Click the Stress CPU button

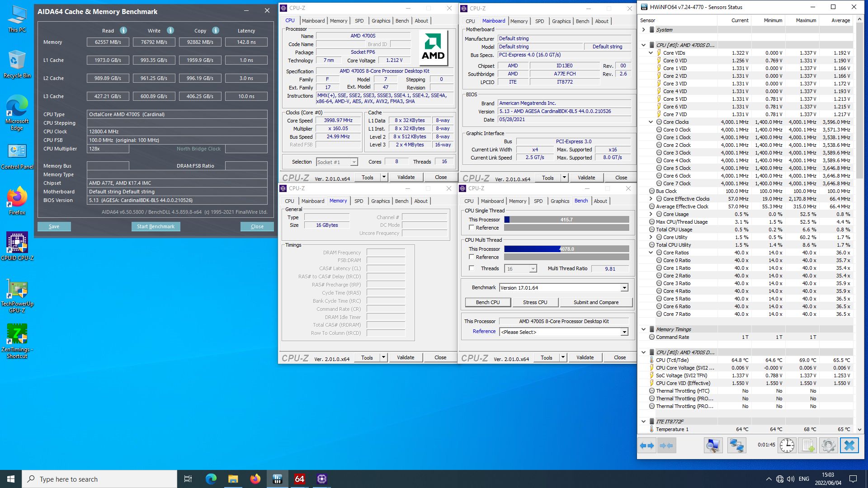click(x=535, y=302)
